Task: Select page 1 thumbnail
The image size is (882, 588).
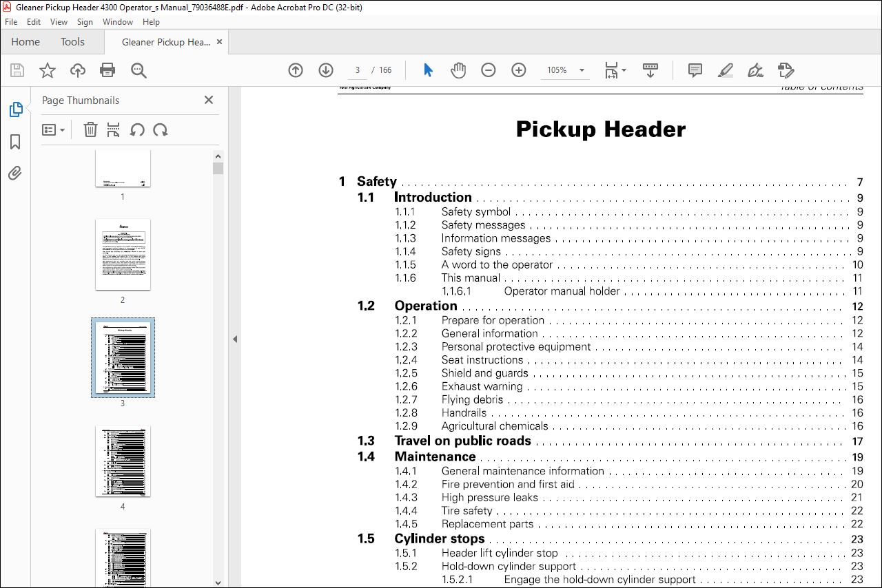Action: pyautogui.click(x=123, y=168)
